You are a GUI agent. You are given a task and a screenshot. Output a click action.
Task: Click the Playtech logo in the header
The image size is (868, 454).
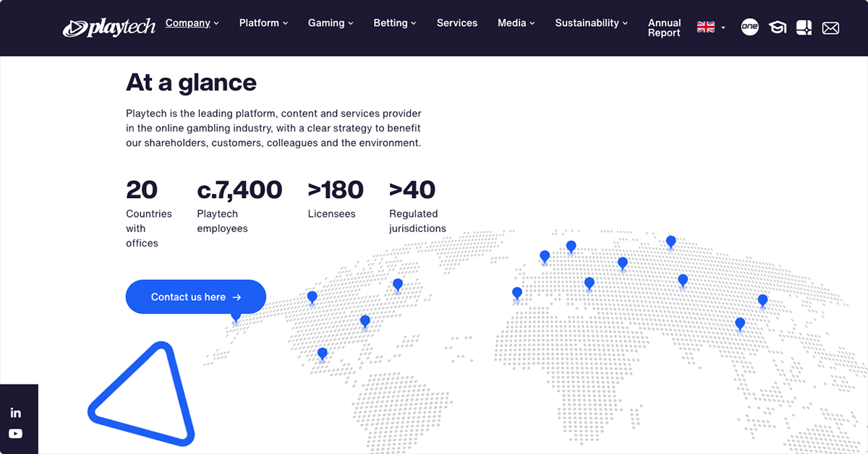pyautogui.click(x=109, y=27)
